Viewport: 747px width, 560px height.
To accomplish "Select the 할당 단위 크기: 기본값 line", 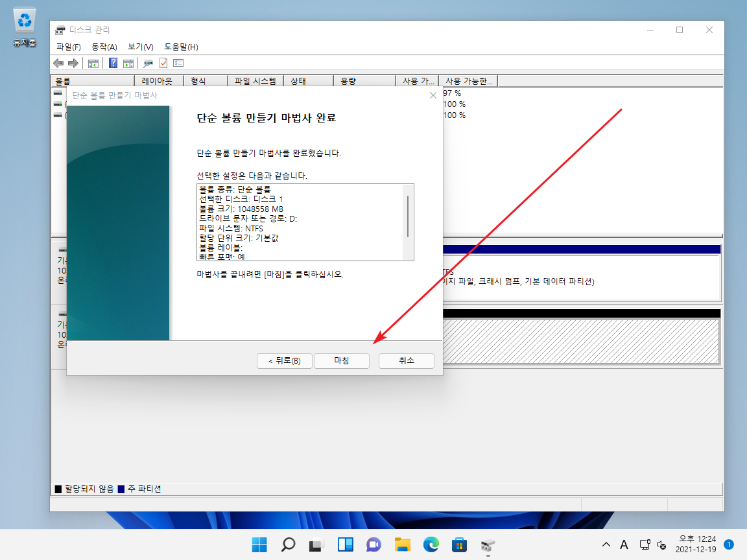I will pos(239,238).
